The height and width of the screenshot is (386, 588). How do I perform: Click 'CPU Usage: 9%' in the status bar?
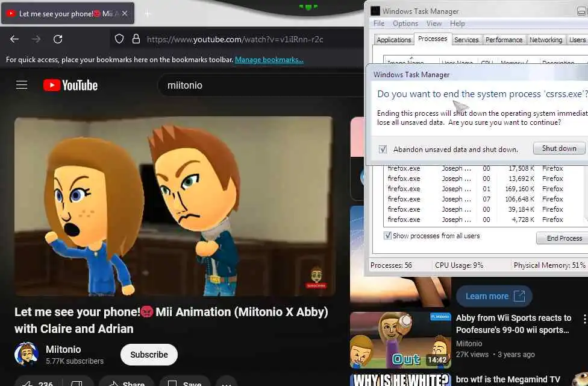pyautogui.click(x=458, y=265)
